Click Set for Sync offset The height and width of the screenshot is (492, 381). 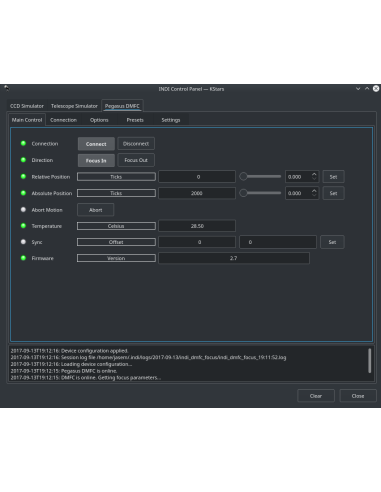coord(332,242)
